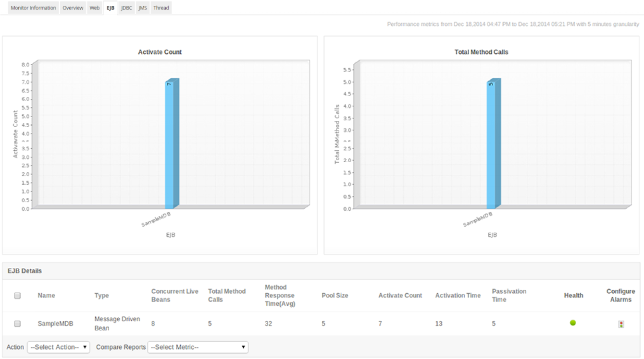Open the Select Metric dropdown for Compare Reports
The image size is (644, 359).
198,347
